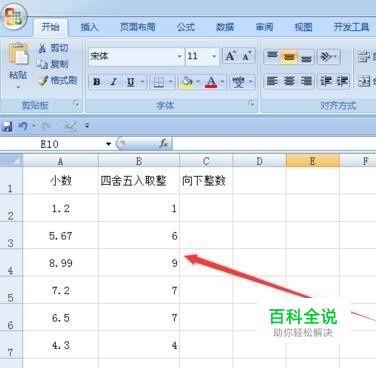Screen dimensions: 376x368
Task: Select column B header
Action: click(x=139, y=161)
